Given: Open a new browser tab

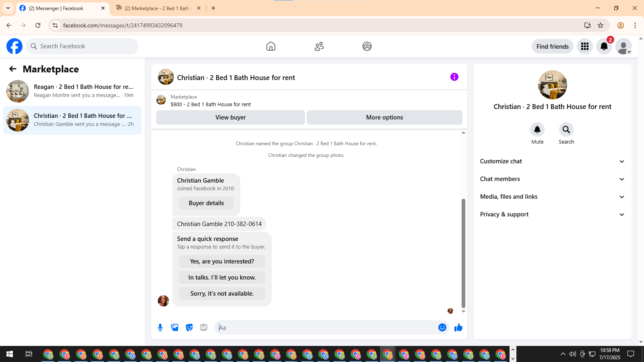Looking at the screenshot, I should [x=213, y=8].
